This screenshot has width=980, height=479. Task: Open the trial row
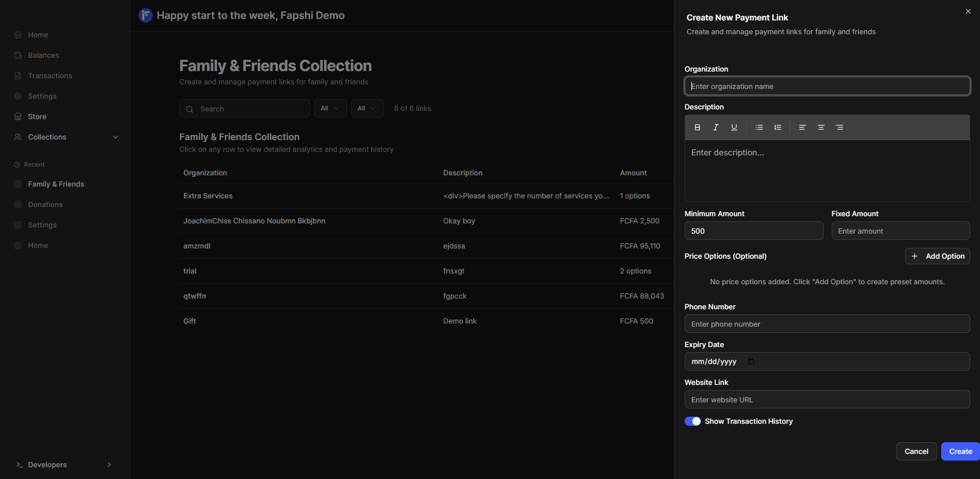[426, 271]
